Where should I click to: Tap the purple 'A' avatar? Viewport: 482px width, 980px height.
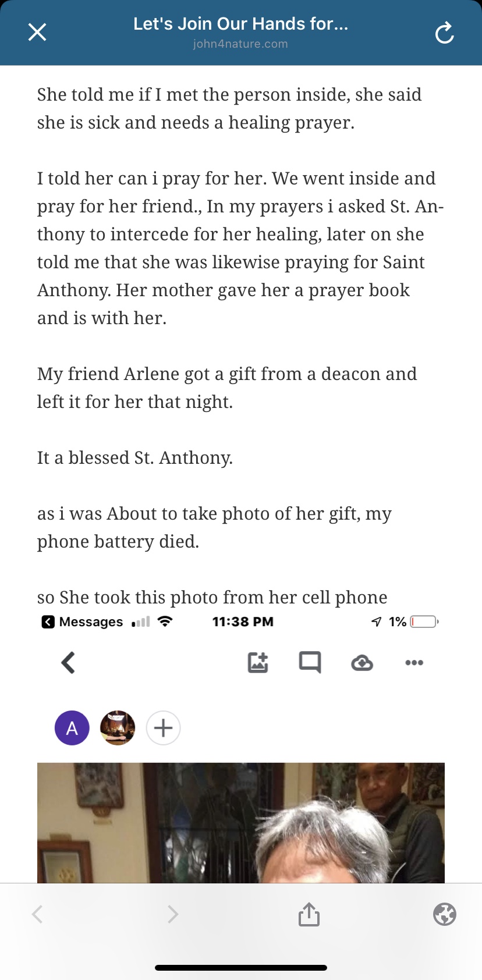point(72,728)
